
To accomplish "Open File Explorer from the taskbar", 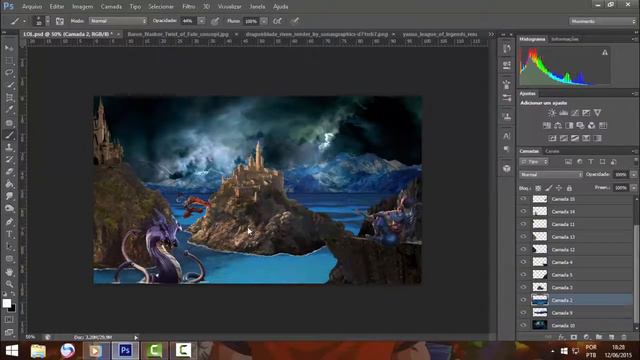I will [38, 350].
